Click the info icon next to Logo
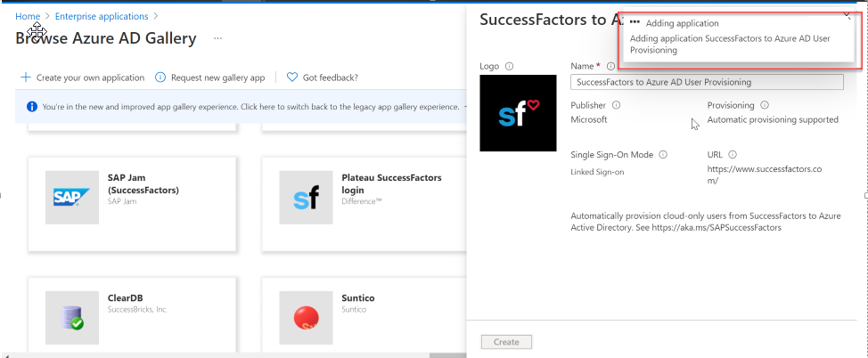The width and height of the screenshot is (868, 358). [509, 66]
